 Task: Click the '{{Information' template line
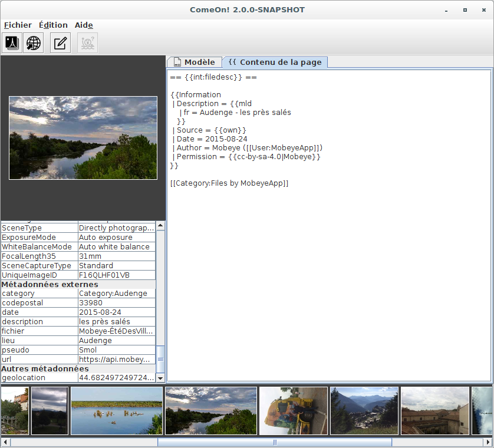(196, 95)
